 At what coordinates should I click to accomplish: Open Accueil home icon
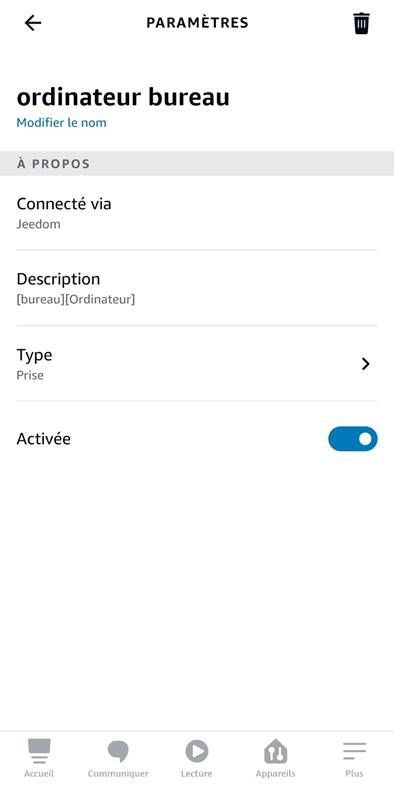[x=39, y=751]
